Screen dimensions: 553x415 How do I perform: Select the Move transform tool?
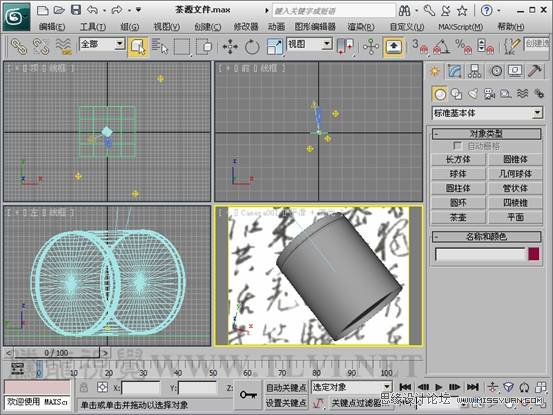coord(230,46)
